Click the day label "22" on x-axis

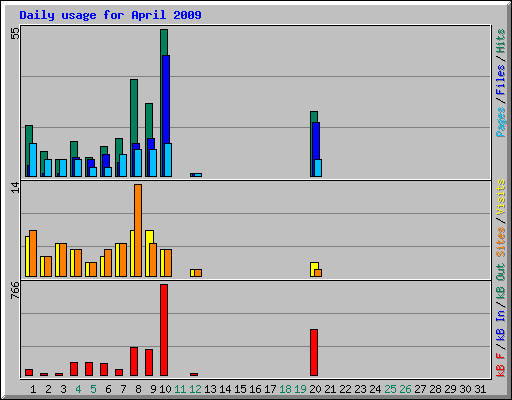(x=345, y=389)
